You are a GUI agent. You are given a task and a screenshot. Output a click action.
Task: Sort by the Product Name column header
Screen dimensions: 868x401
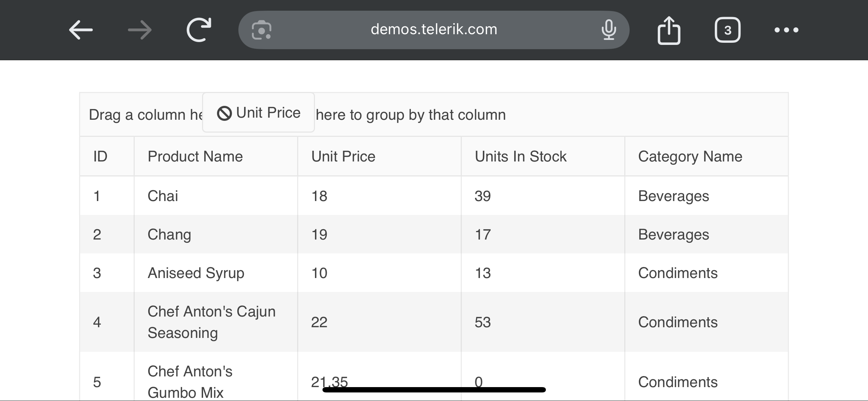tap(195, 156)
